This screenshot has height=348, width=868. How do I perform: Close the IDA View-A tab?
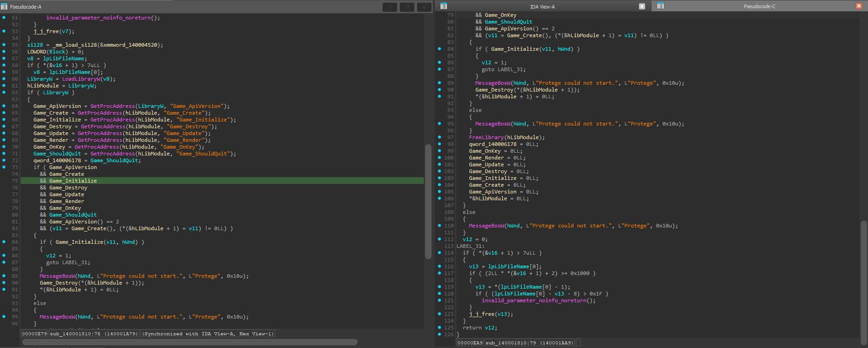point(642,6)
